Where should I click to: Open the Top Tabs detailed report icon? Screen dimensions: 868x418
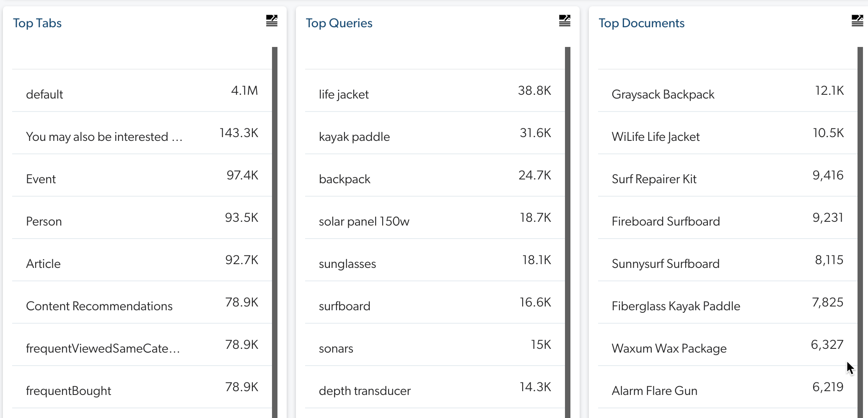[x=271, y=21]
